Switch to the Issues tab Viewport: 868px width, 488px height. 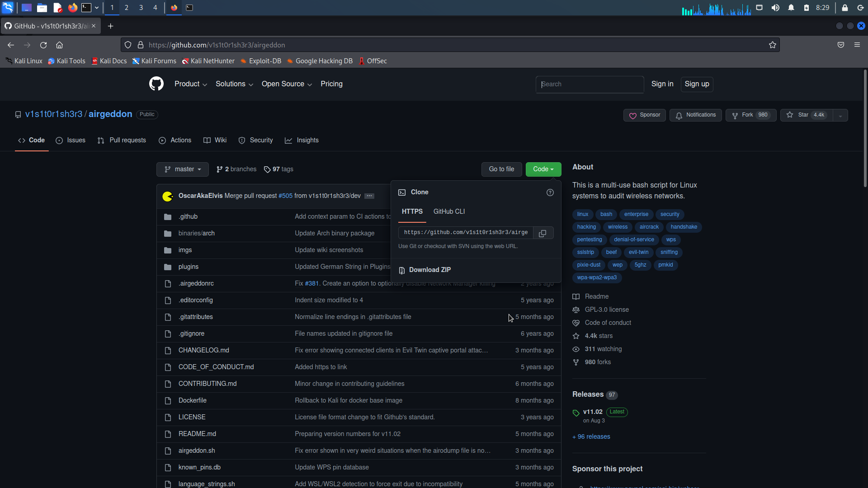[71, 141]
